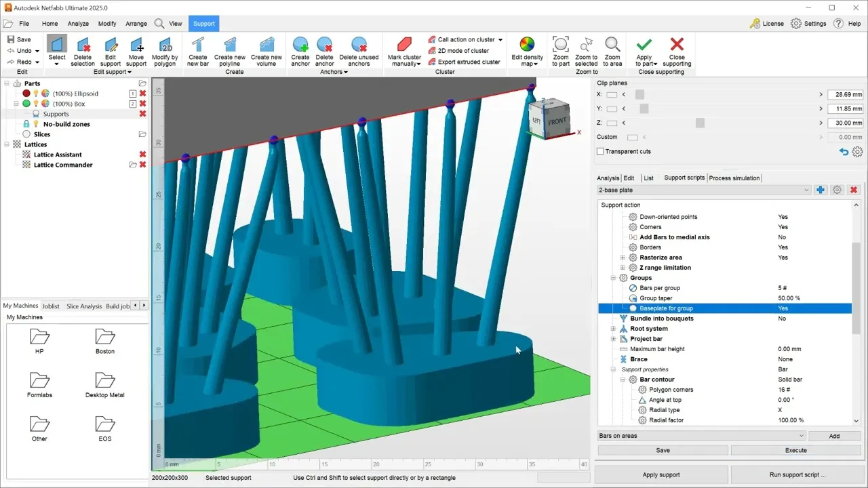Click the Z clip plane slider handle
868x488 pixels.
(700, 123)
